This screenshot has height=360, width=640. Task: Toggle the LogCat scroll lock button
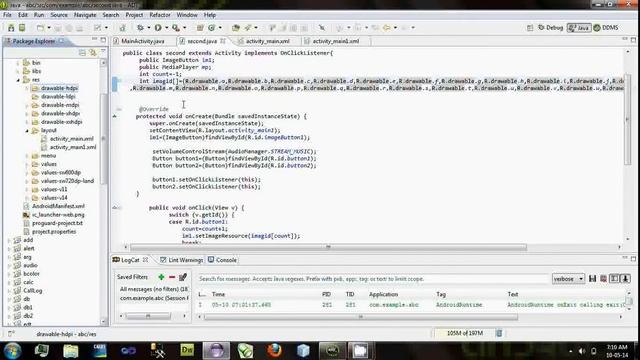625,279
